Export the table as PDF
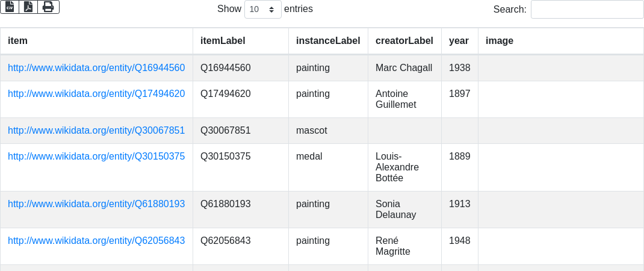644x271 pixels. (28, 7)
